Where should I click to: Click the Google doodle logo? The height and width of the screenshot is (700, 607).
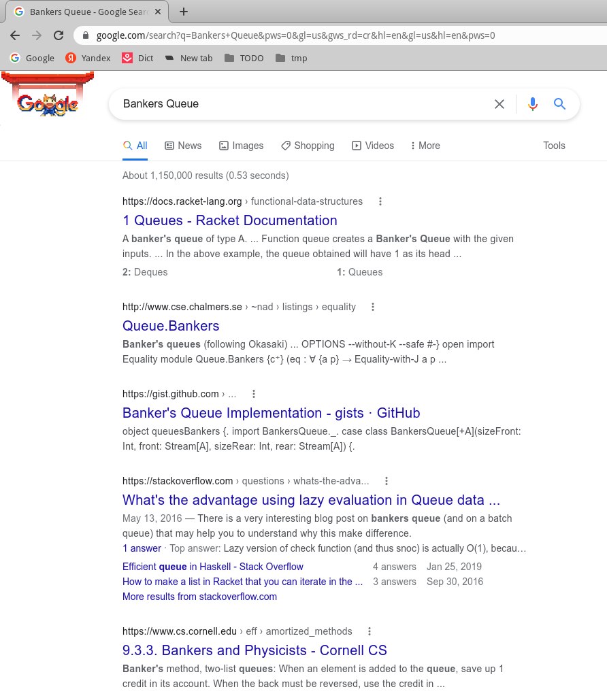(48, 95)
